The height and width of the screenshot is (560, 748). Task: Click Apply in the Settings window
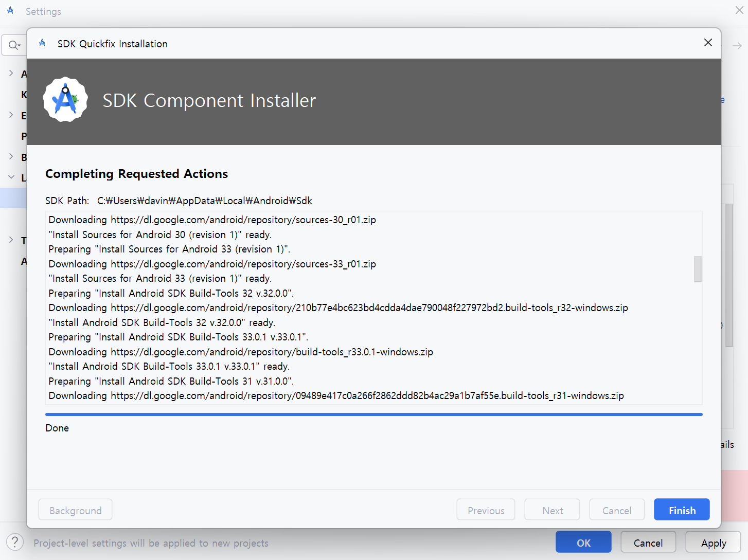713,543
